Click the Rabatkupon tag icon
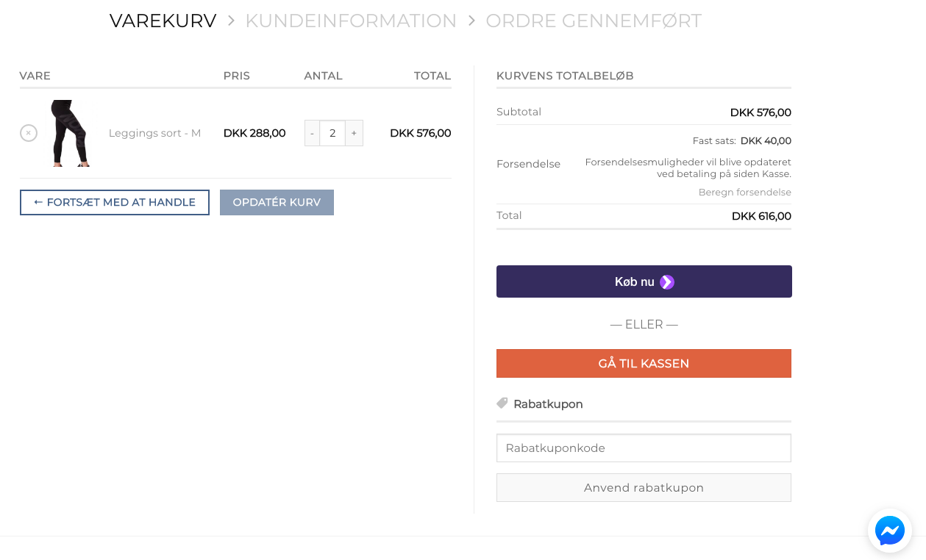Viewport: 926px width, 560px height. coord(502,403)
